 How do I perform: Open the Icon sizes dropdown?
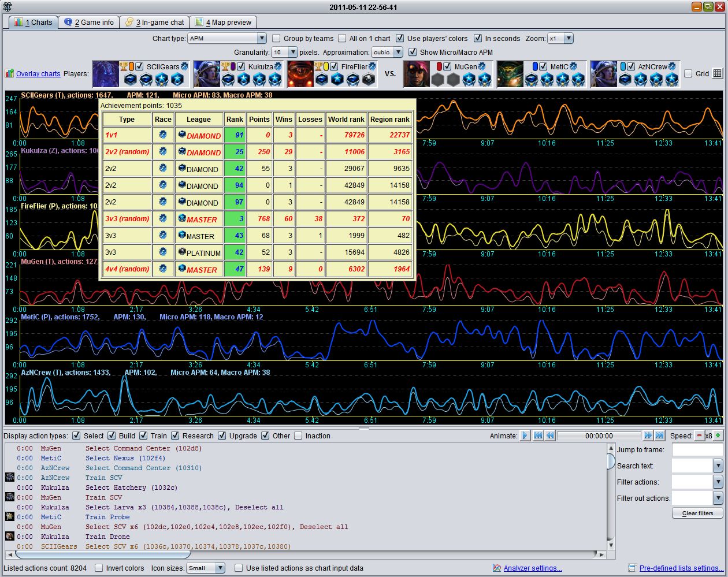coord(205,568)
